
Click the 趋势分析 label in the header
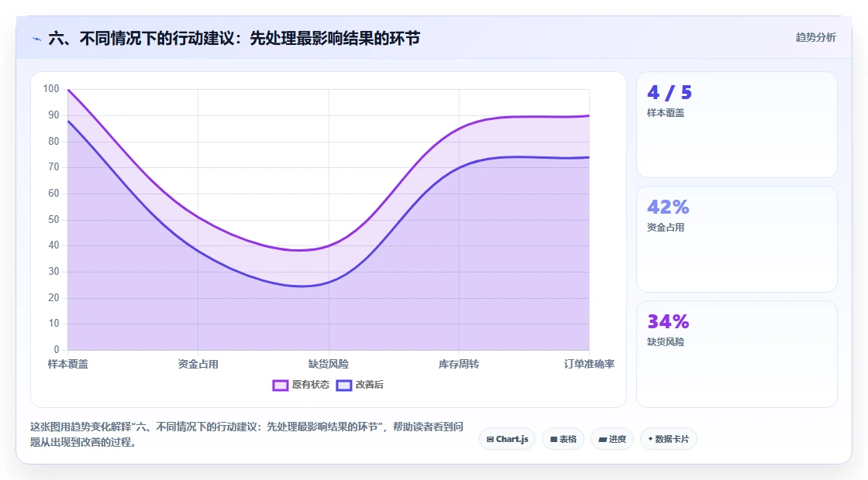(815, 38)
